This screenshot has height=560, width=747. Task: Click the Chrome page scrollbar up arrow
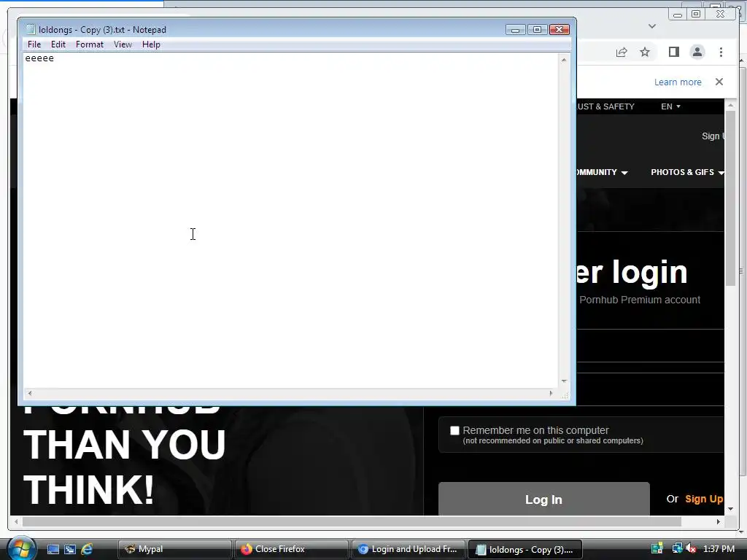[x=730, y=105]
